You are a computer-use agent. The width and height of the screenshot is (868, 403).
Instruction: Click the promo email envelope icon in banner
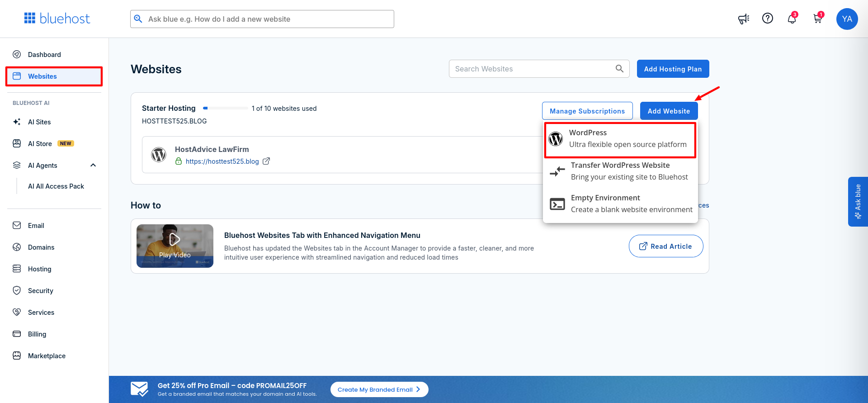point(139,389)
